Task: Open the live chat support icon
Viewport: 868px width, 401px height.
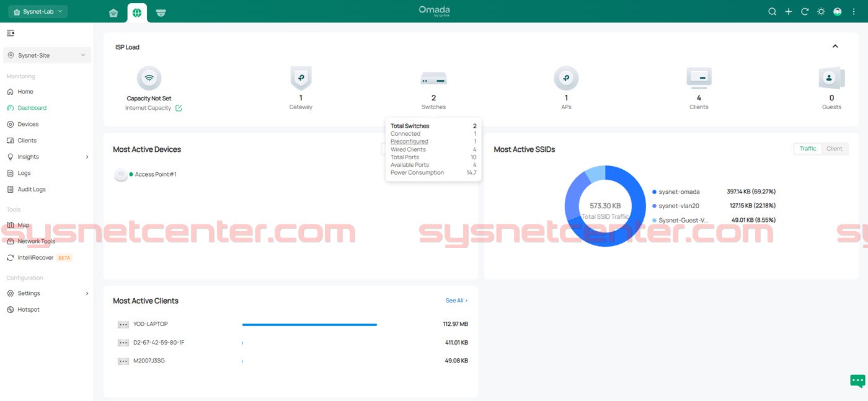Action: 857,381
